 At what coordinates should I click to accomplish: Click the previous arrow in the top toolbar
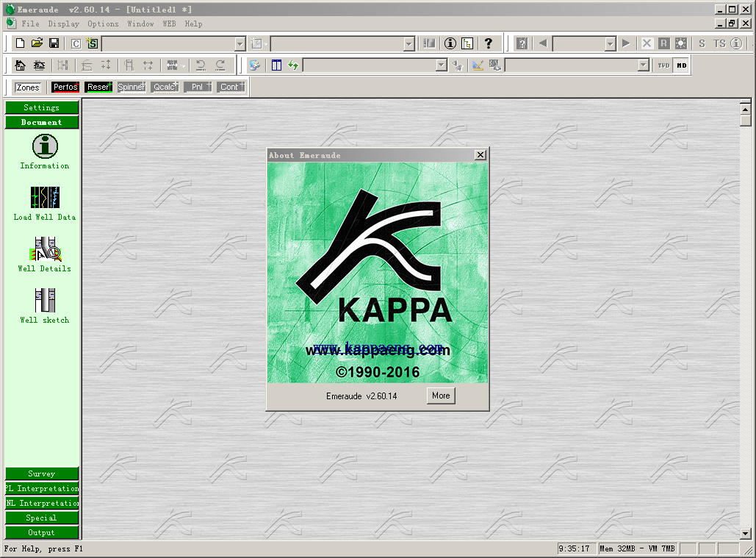click(543, 43)
